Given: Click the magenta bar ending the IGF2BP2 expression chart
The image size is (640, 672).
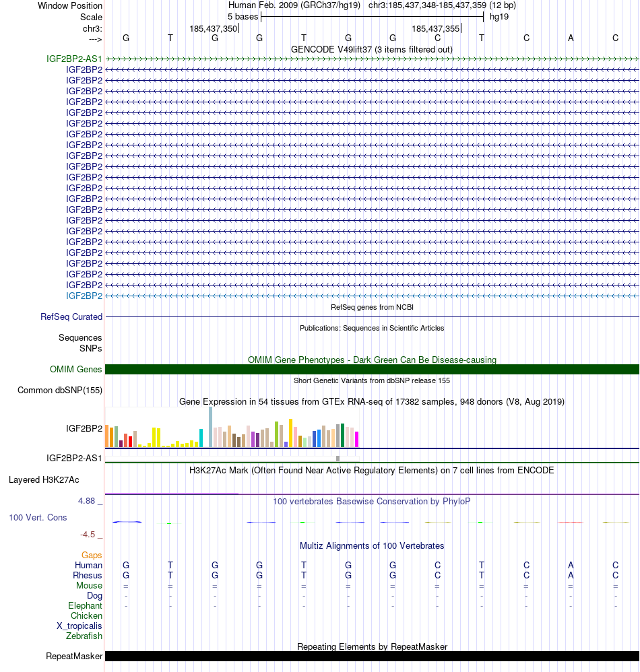Looking at the screenshot, I should click(356, 439).
